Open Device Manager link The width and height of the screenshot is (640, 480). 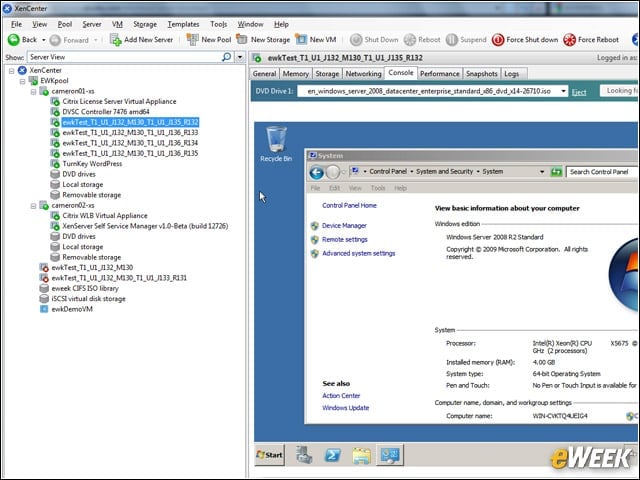tap(344, 225)
